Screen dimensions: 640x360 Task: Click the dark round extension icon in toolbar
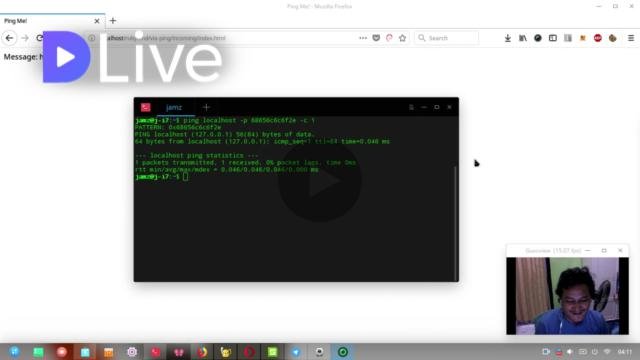point(538,38)
